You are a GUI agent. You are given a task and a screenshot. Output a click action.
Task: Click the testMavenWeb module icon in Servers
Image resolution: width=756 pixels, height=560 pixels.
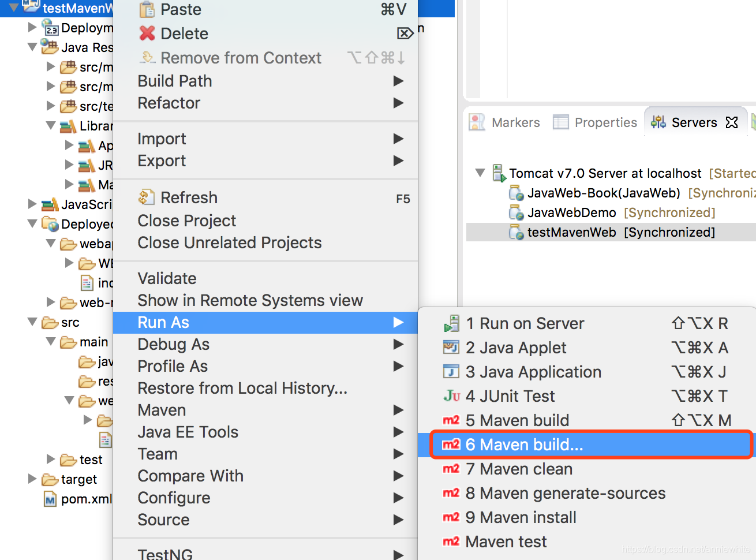click(x=516, y=232)
